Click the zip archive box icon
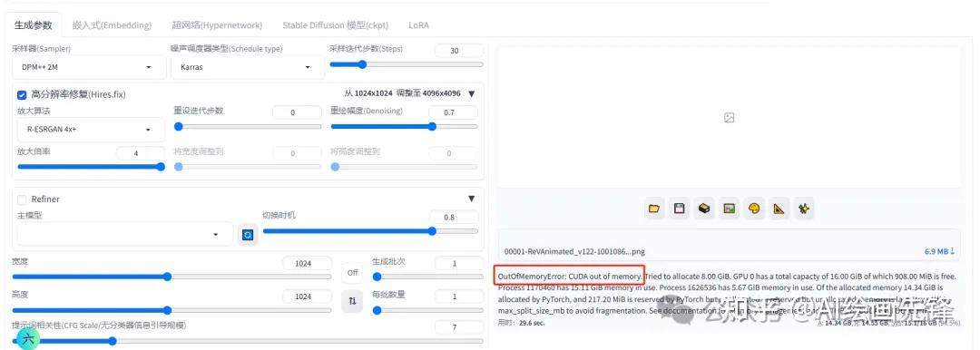The height and width of the screenshot is (350, 980). (704, 209)
